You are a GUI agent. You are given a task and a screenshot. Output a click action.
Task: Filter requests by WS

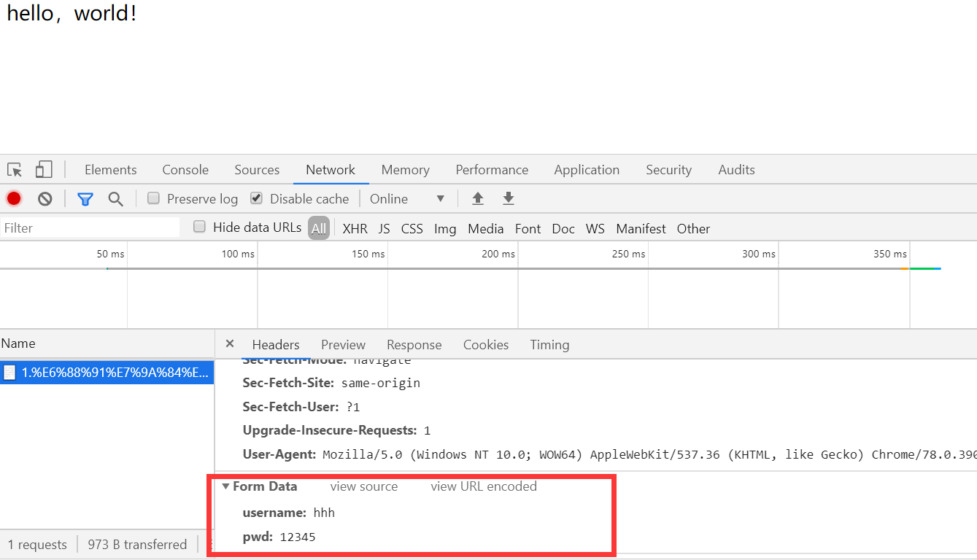click(595, 229)
